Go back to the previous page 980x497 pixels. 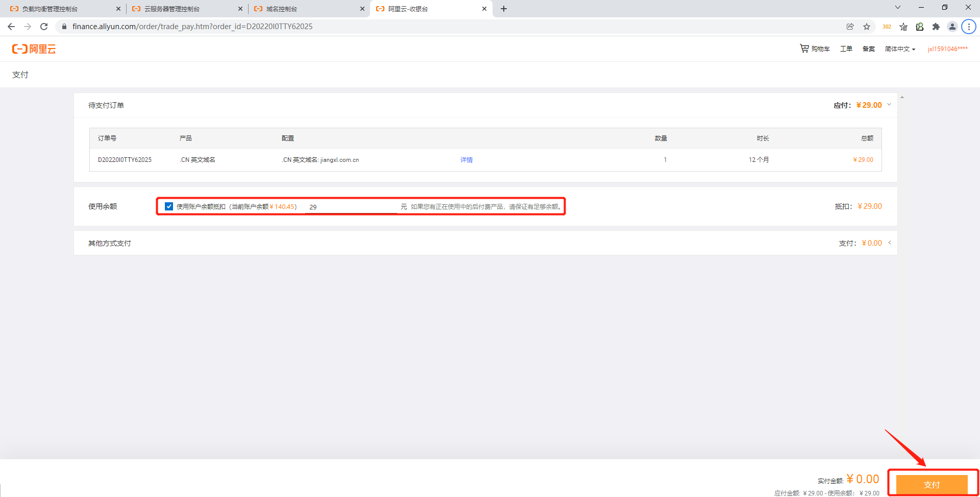click(11, 27)
